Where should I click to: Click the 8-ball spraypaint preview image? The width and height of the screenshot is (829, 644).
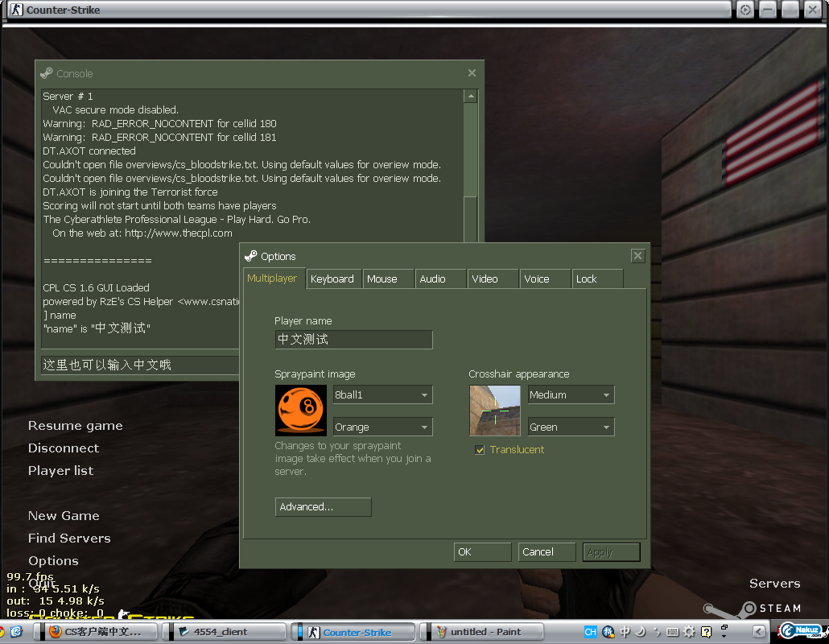(301, 411)
